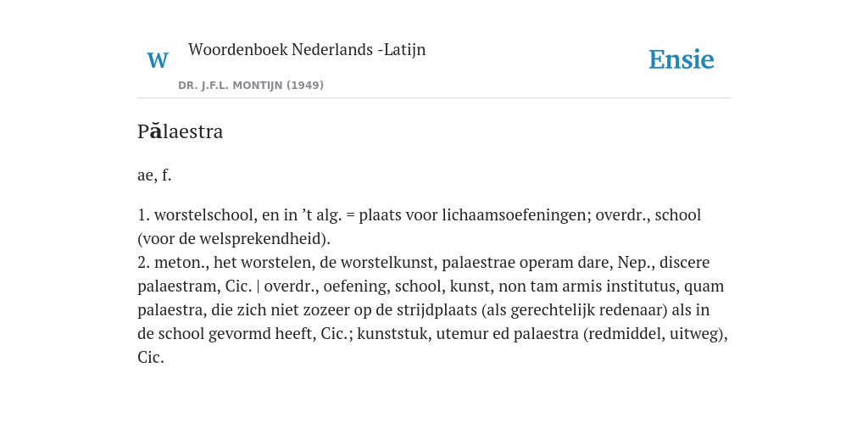This screenshot has height=434, width=868.
Task: Click the phrase '(redmiddel, uitweg)'
Action: (655, 334)
